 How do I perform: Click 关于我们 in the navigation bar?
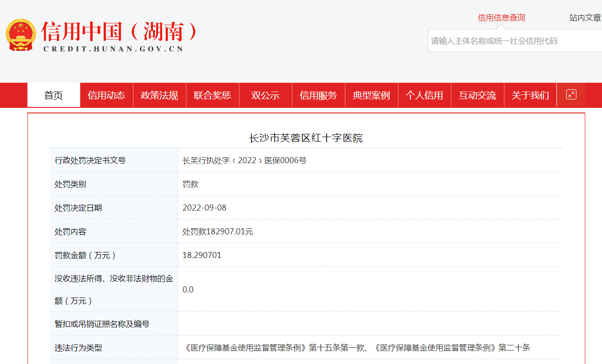tap(530, 95)
